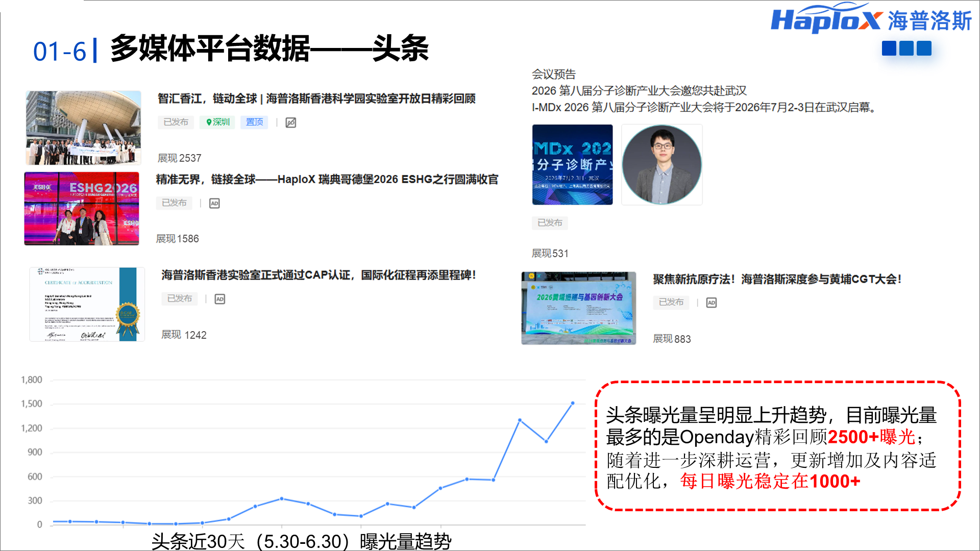
Task: Click the slide title 多媒体平台数据——头条
Action: tap(269, 48)
